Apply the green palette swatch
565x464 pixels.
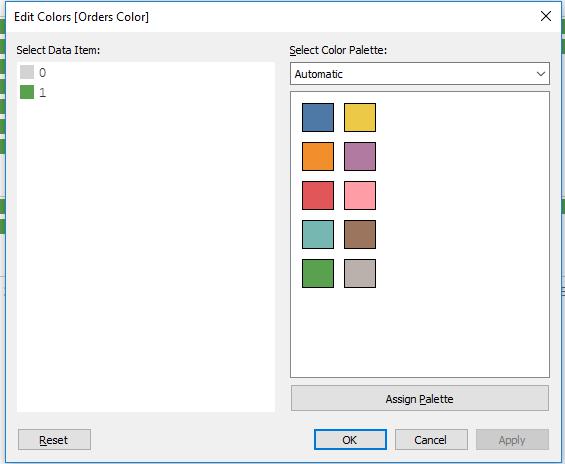318,273
